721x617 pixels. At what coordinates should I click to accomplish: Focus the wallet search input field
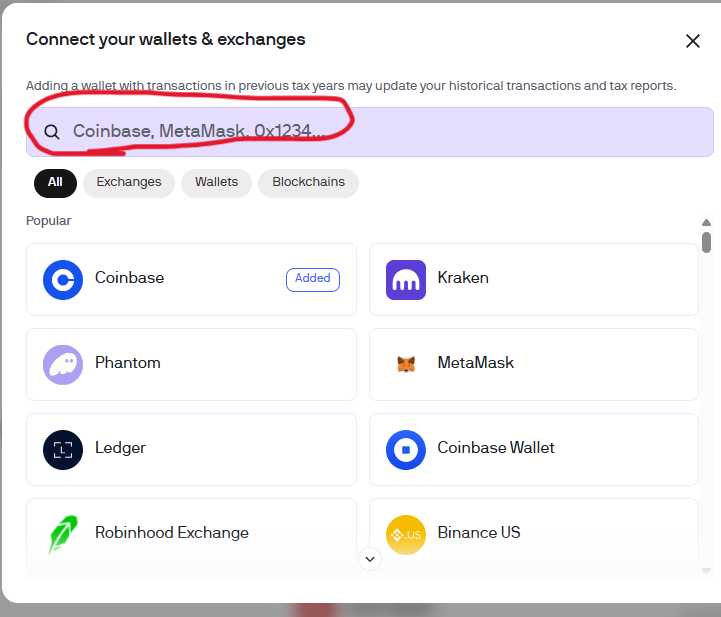coord(370,132)
